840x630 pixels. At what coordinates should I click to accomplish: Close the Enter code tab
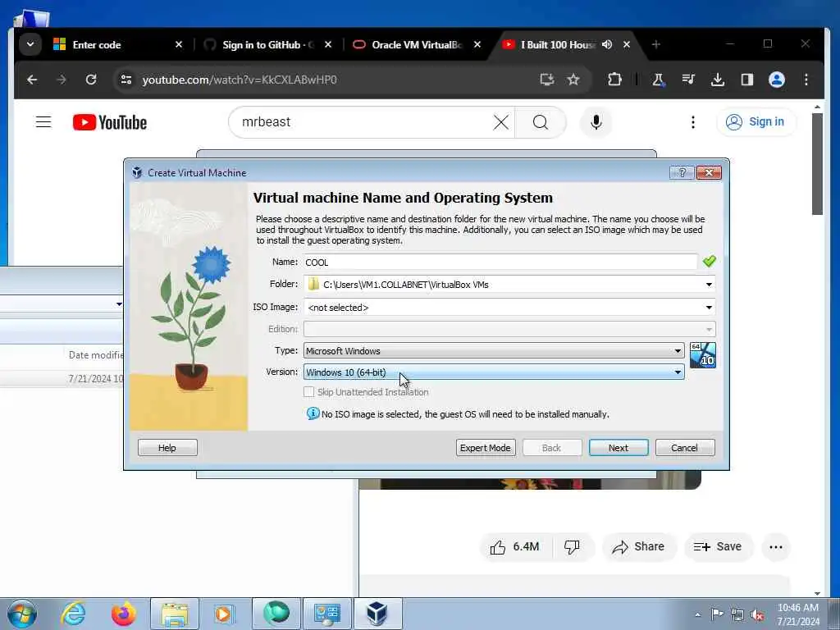179,44
